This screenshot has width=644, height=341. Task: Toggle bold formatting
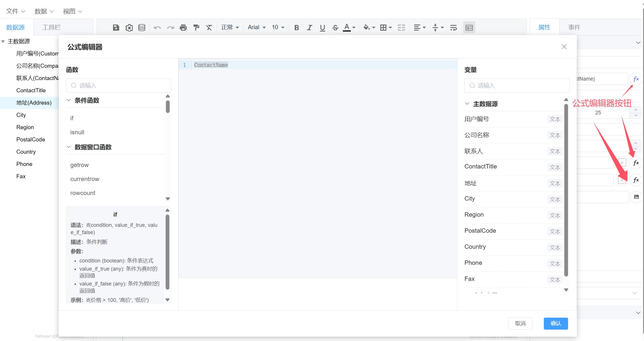click(296, 27)
